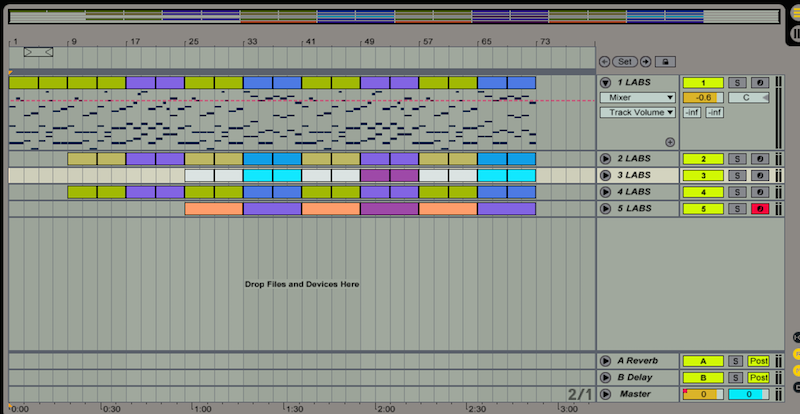The image size is (800, 414).
Task: Open the Mixer device chooser dropdown
Action: pos(638,98)
